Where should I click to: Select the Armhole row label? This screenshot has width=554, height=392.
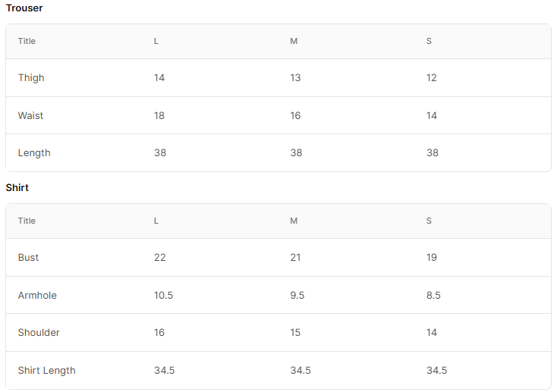point(37,295)
